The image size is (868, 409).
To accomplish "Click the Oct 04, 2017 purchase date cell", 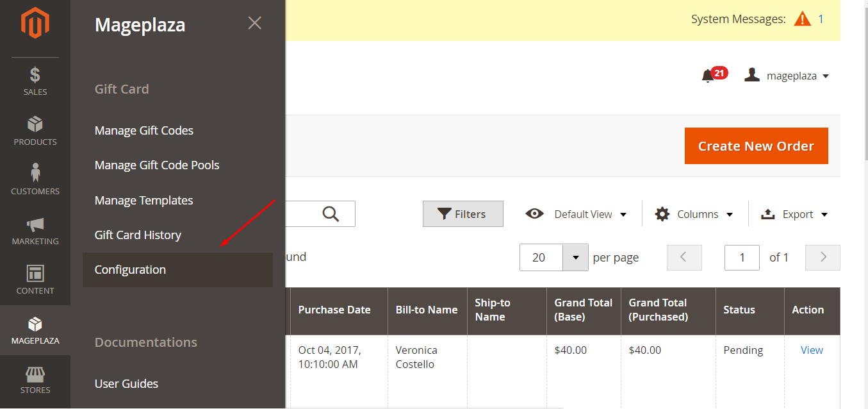I will coord(339,372).
